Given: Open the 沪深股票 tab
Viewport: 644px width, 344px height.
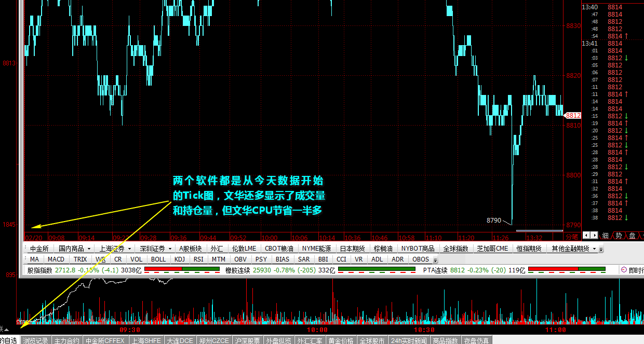Looking at the screenshot, I should (x=247, y=340).
